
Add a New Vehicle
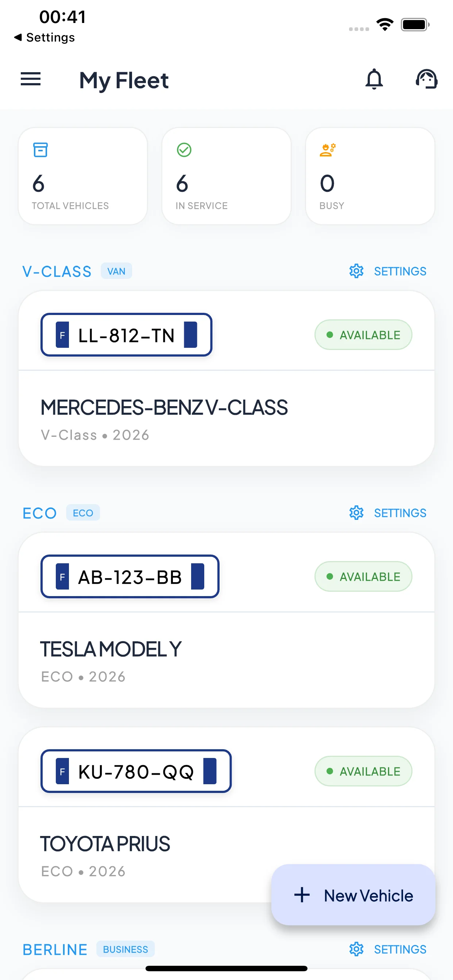353,895
